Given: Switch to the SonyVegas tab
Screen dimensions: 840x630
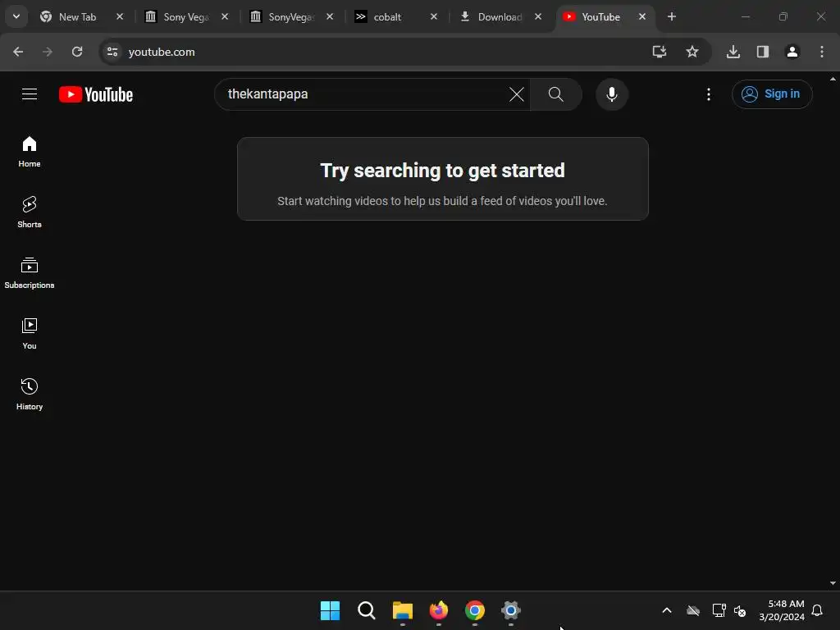Looking at the screenshot, I should tap(291, 17).
